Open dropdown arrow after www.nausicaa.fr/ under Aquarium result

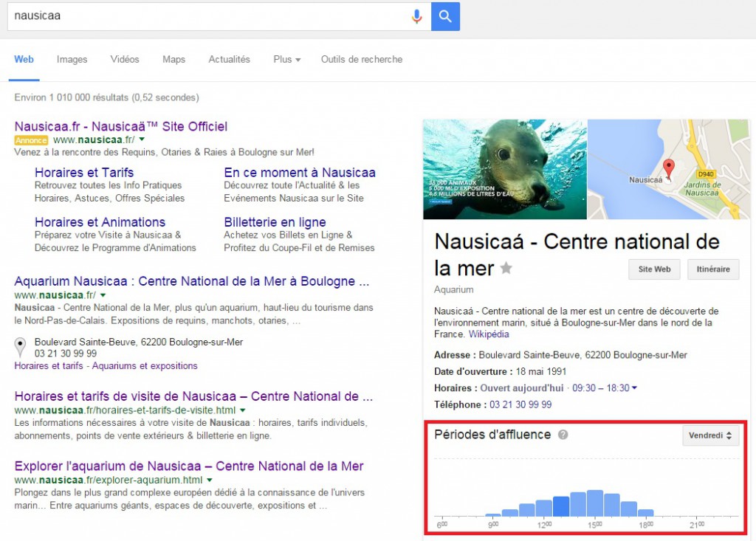pyautogui.click(x=103, y=295)
